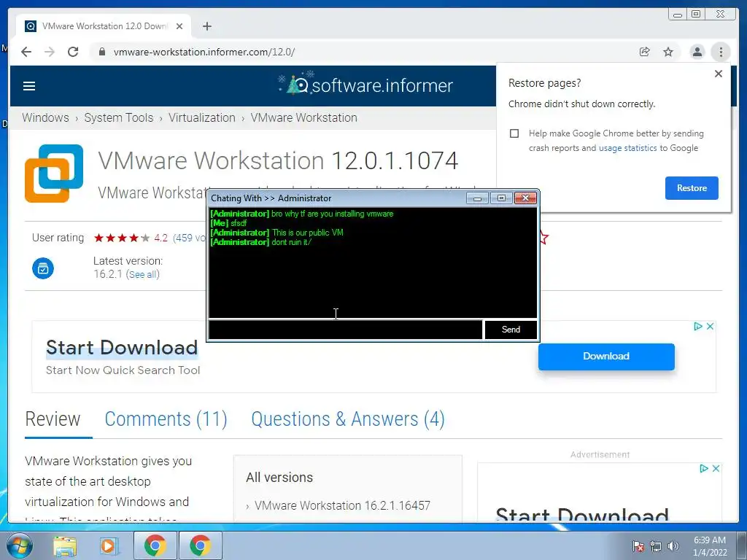
Task: Click the top ad AdChoices icon
Action: [x=698, y=326]
